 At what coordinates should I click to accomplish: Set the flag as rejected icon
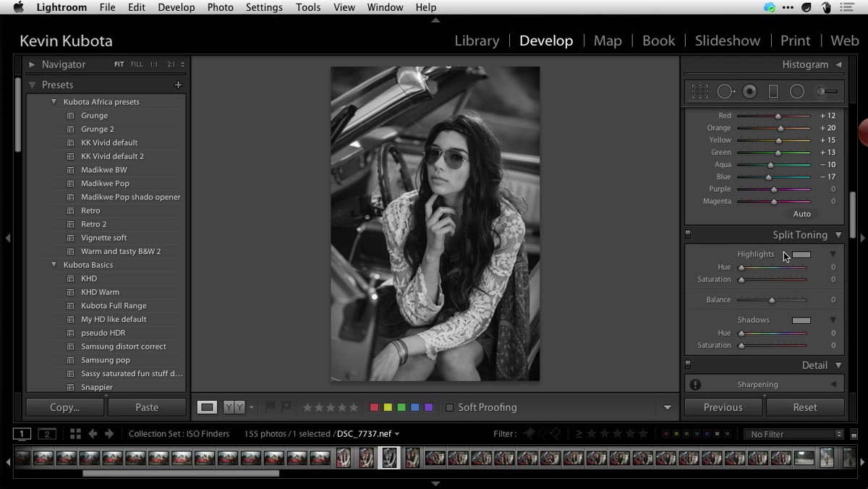tap(286, 407)
